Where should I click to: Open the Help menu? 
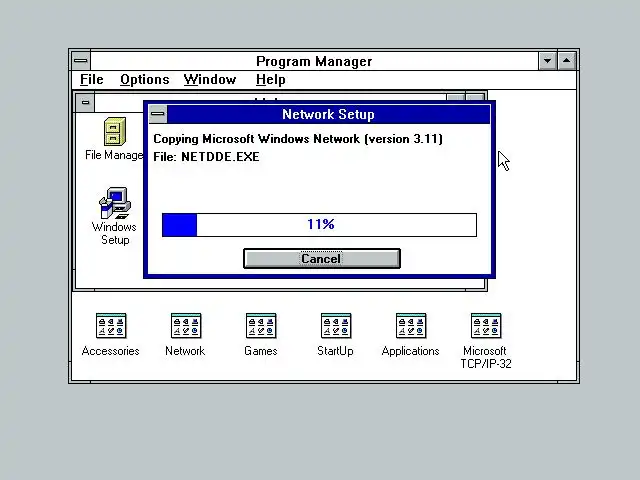click(x=271, y=79)
